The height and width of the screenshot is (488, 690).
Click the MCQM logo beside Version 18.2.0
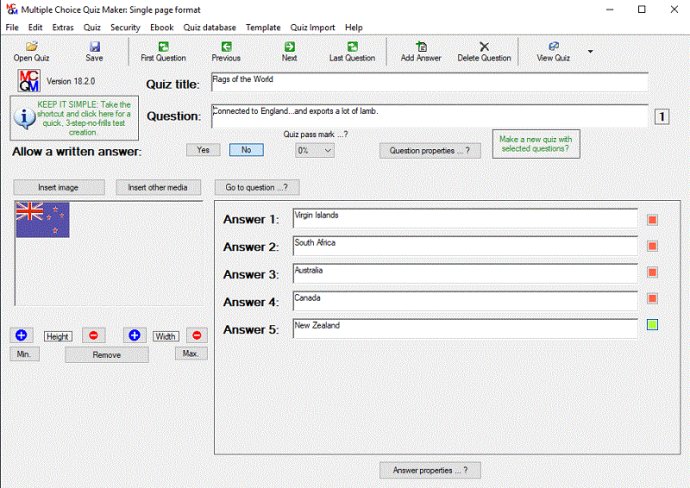pos(29,81)
